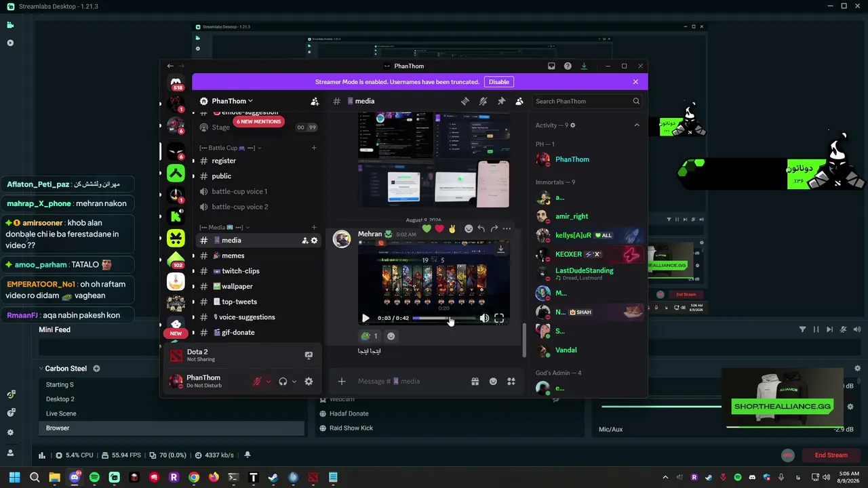This screenshot has width=868, height=488.
Task: Open more options on Mehran's message
Action: [x=507, y=229]
